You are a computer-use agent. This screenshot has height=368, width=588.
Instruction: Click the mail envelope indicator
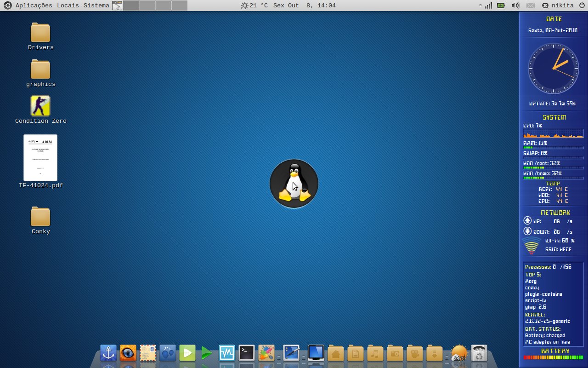(531, 6)
